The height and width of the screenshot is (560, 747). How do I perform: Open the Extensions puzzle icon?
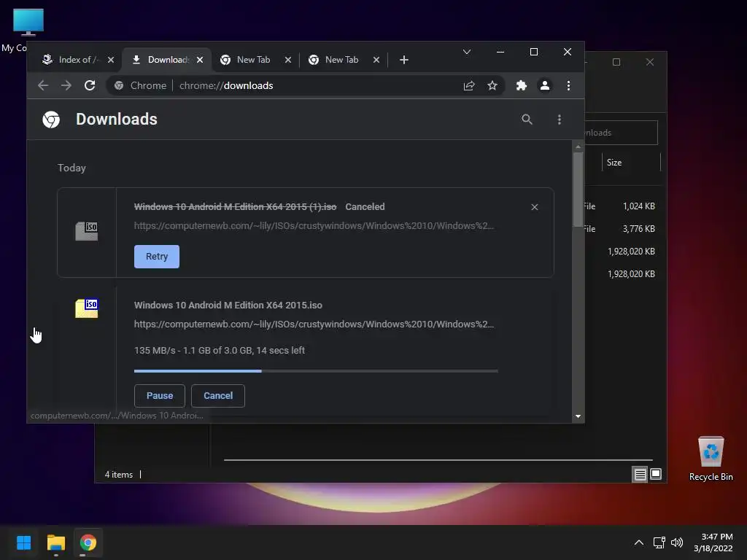pyautogui.click(x=521, y=86)
